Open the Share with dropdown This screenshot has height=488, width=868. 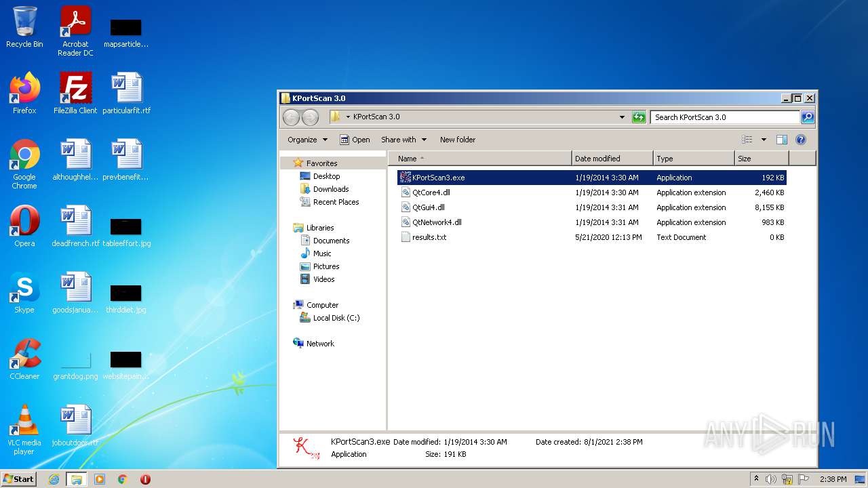[x=404, y=140]
